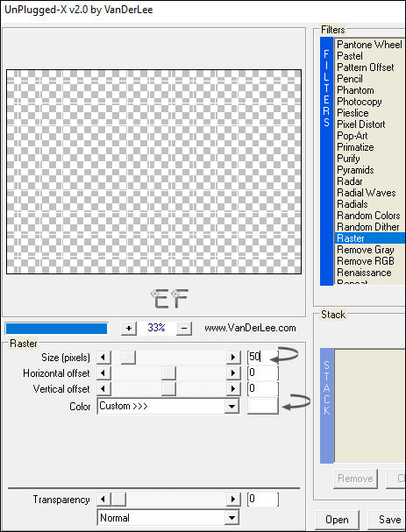Select Remove RGB filter
Screen dimensions: 406x532
click(x=369, y=261)
